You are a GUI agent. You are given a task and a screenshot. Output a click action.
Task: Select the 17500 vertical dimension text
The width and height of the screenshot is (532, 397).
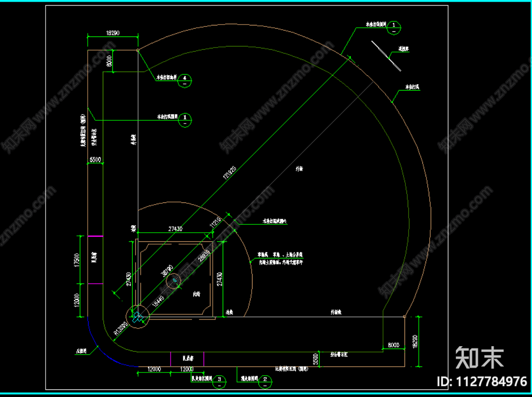click(77, 260)
